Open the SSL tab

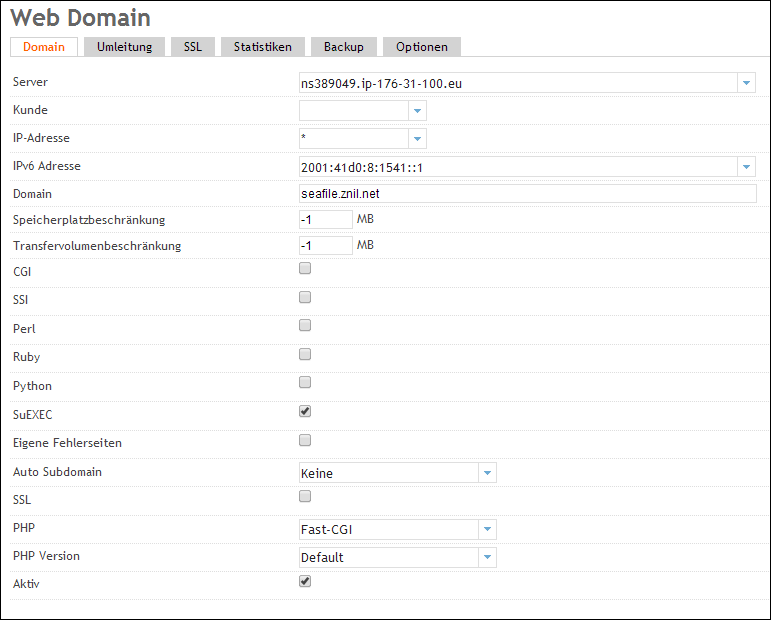pos(192,47)
